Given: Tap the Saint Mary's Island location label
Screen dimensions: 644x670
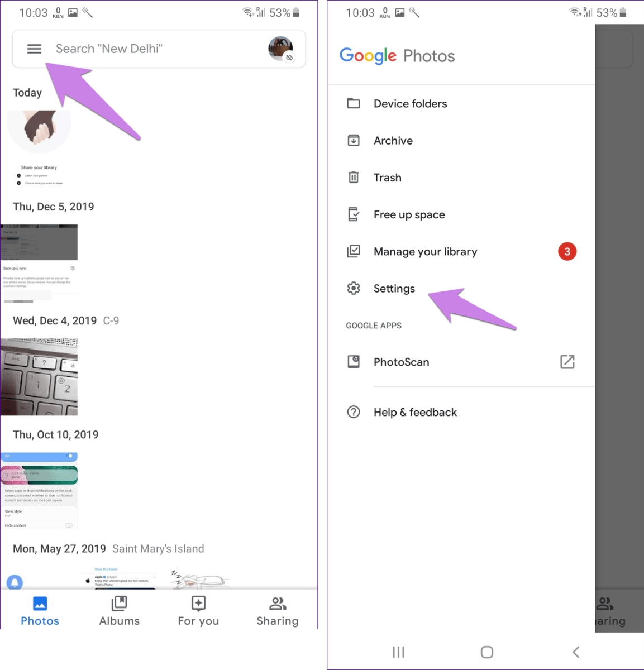Looking at the screenshot, I should click(158, 549).
